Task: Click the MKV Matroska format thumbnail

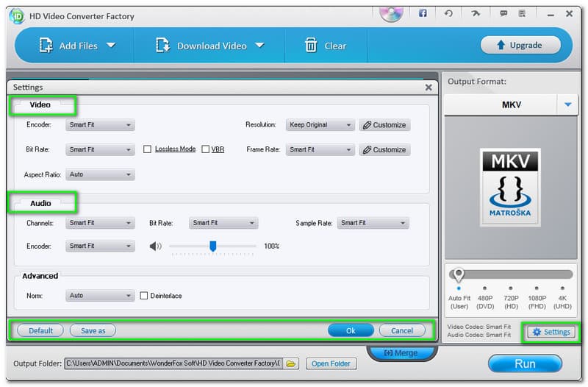Action: coord(510,185)
